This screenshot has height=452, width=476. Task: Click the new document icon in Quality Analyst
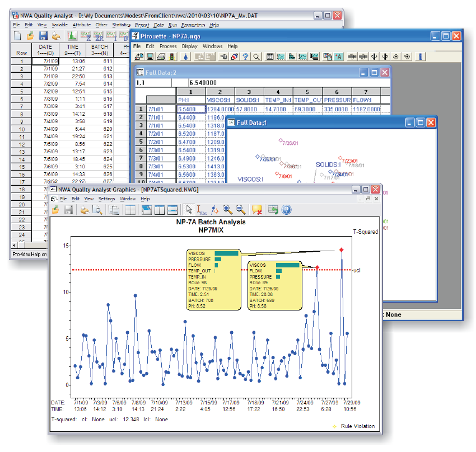(x=17, y=36)
